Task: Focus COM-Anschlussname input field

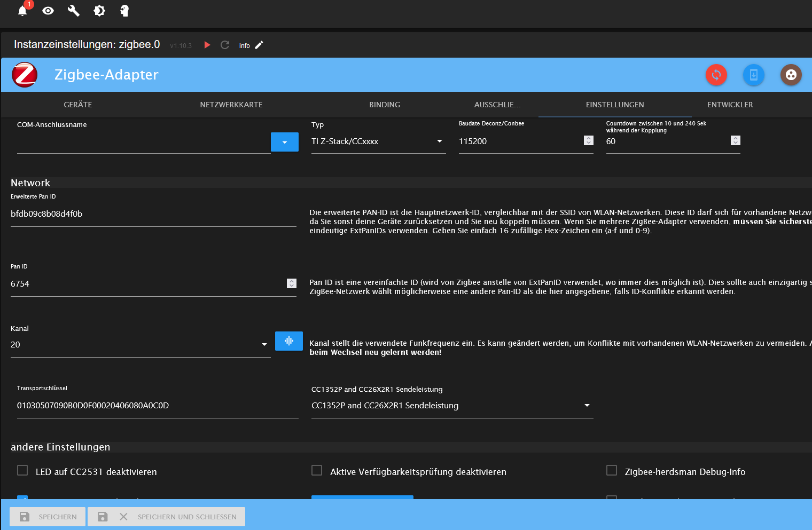Action: 144,141
